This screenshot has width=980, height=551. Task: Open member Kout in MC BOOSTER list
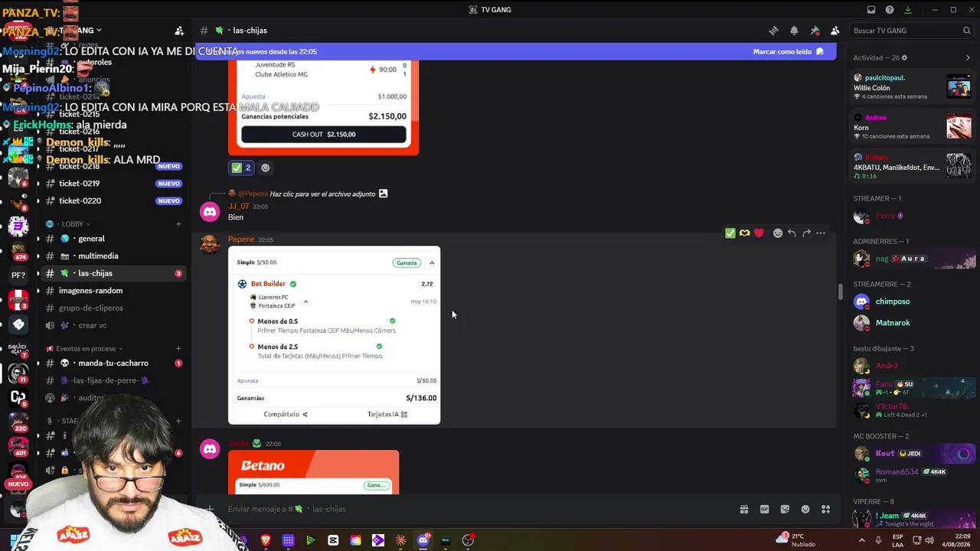(x=911, y=454)
